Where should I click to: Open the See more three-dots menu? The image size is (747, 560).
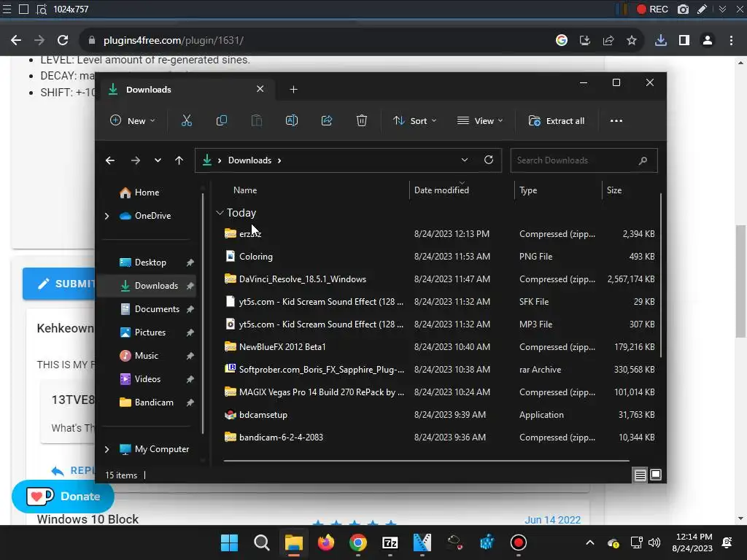coord(616,121)
